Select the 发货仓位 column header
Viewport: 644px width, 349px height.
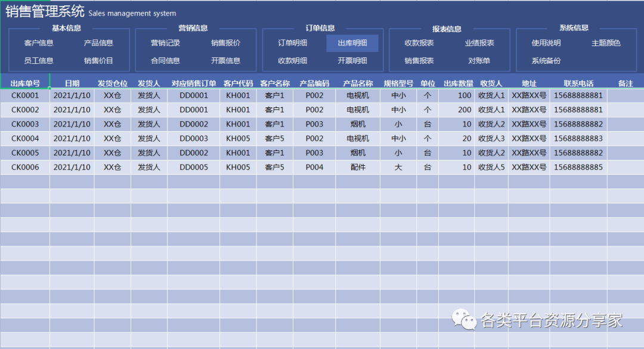[113, 84]
